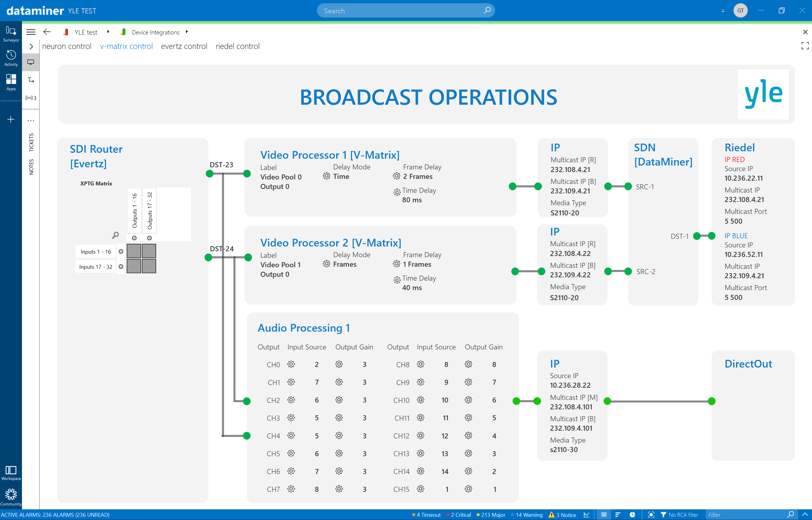Click the XPTG Matrix magnifier icon
Image resolution: width=812 pixels, height=520 pixels.
click(115, 235)
